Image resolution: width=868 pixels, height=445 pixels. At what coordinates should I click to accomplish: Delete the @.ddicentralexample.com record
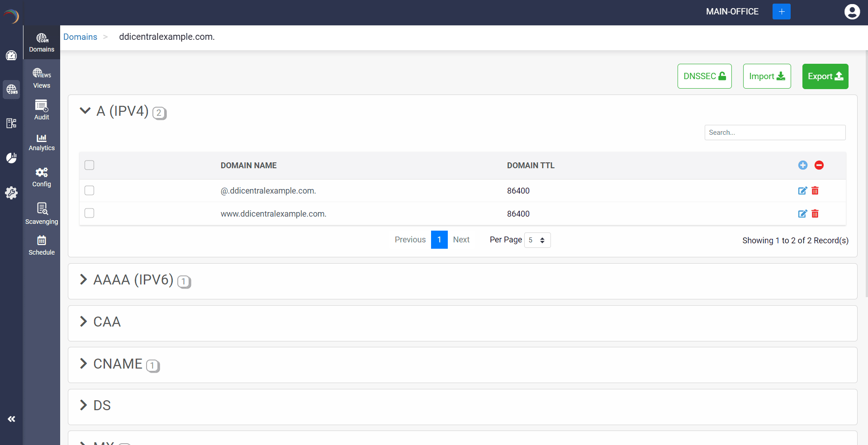pyautogui.click(x=815, y=190)
